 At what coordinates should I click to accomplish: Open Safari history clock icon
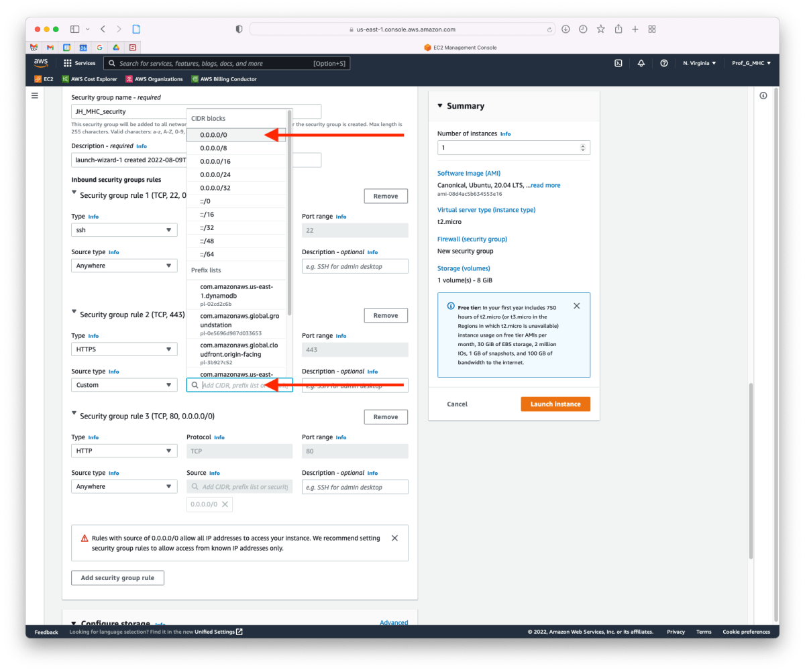tap(583, 30)
